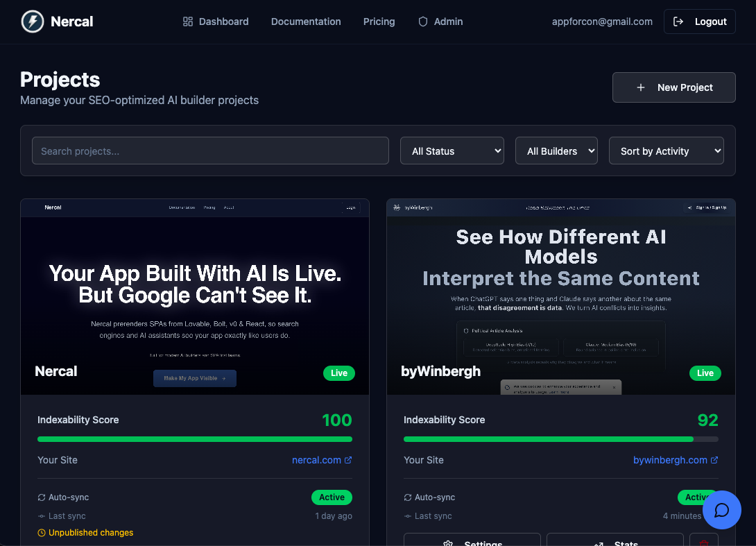
Task: Expand the All Status dropdown
Action: tap(452, 151)
